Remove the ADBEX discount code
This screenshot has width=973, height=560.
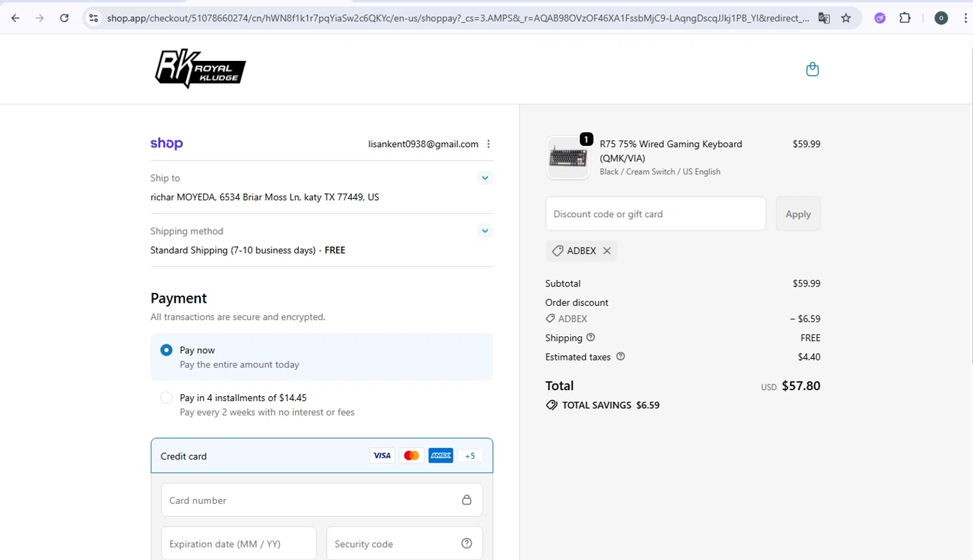click(607, 251)
